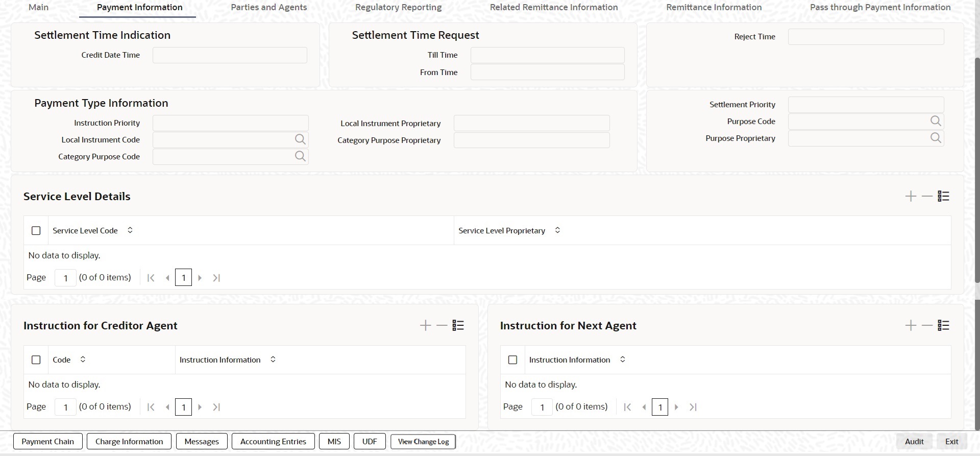The height and width of the screenshot is (456, 980).
Task: Open the Purpose Proprietary lookup search
Action: [x=936, y=138]
